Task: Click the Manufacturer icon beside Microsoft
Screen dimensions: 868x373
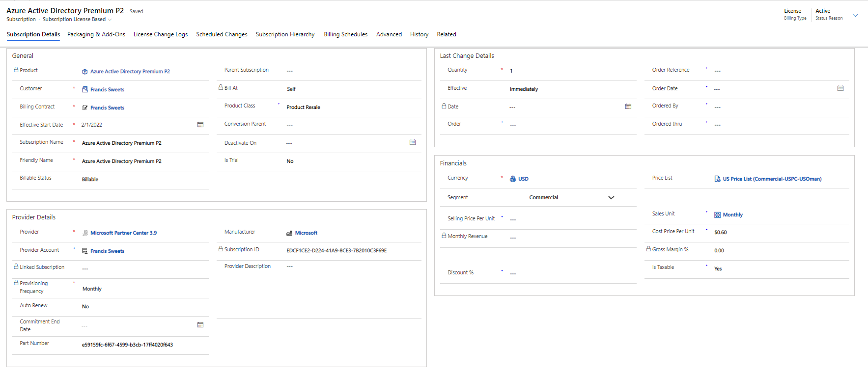Action: click(x=289, y=233)
